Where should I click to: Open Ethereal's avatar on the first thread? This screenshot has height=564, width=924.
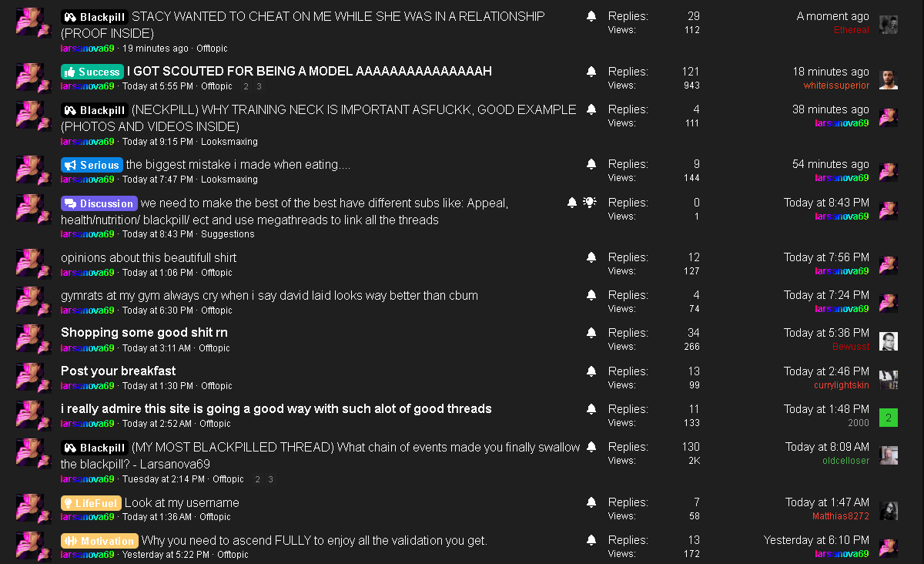click(889, 24)
